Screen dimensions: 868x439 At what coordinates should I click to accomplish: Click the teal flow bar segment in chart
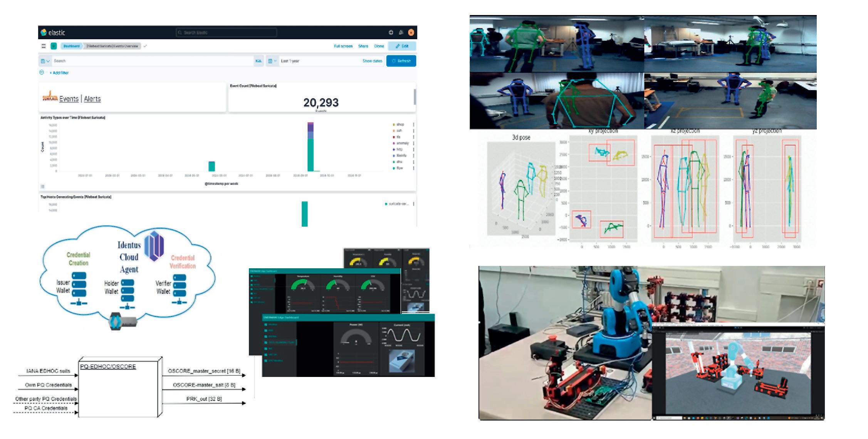[x=310, y=154]
